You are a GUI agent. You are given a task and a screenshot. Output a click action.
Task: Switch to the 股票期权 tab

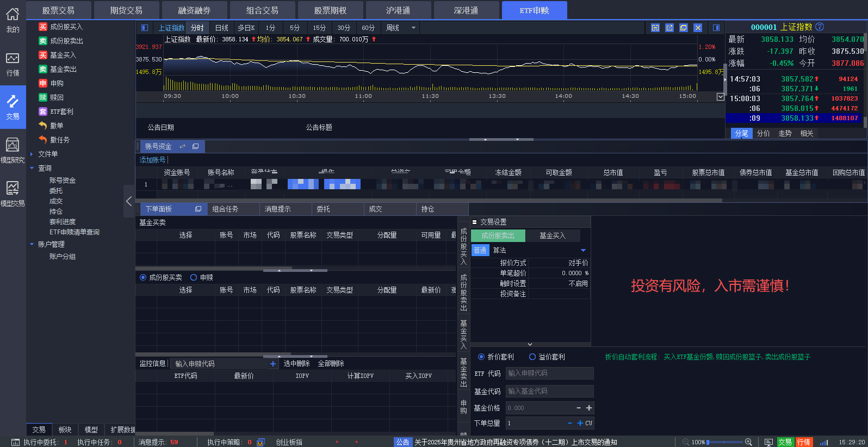(330, 10)
